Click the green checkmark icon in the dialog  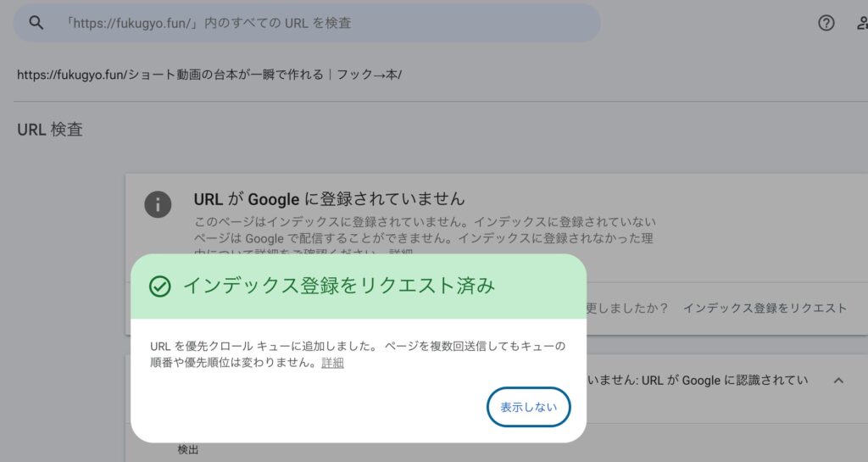click(159, 287)
